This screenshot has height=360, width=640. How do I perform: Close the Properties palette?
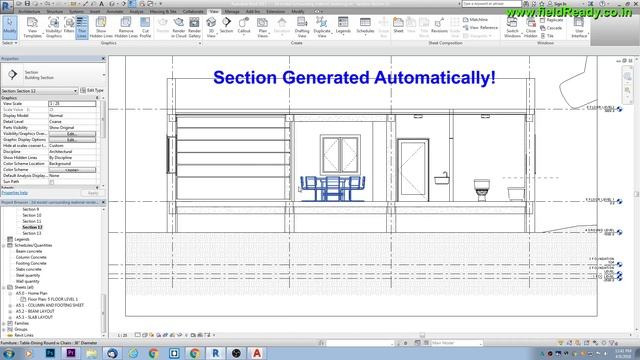(103, 59)
